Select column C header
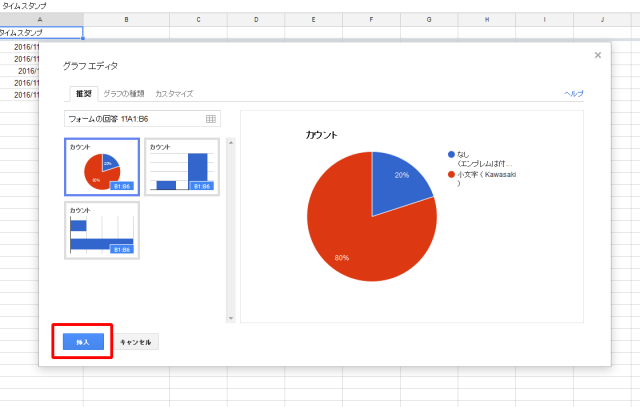This screenshot has height=407, width=640. click(x=198, y=20)
